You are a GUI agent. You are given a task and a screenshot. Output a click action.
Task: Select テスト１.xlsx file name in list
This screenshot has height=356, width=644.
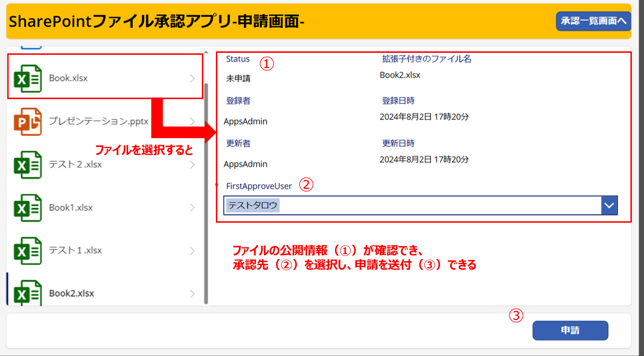[75, 251]
